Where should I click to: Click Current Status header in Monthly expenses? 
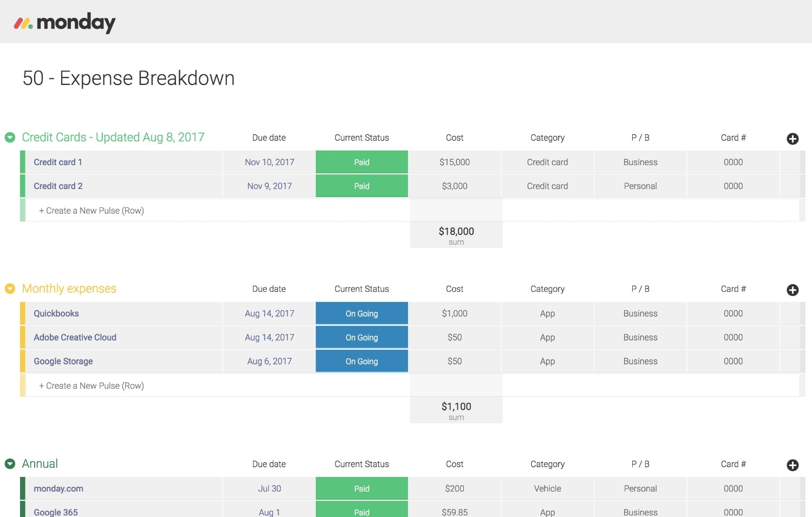[362, 289]
